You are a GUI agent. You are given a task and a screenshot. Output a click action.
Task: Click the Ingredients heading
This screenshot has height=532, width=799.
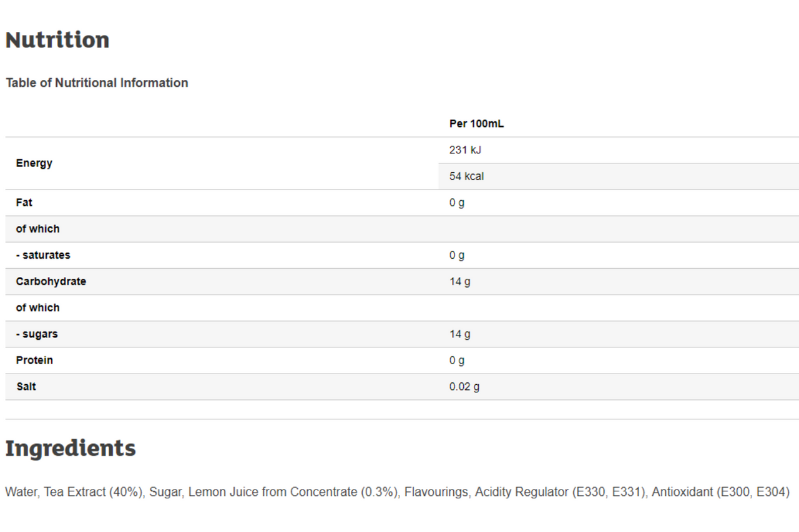[71, 448]
